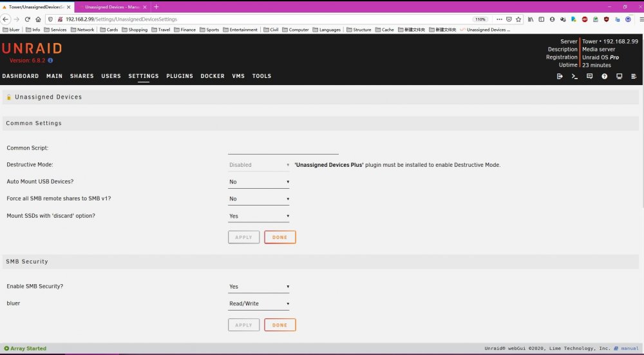Click Apply under Common Settings
Viewport: 644px width, 355px height.
243,237
